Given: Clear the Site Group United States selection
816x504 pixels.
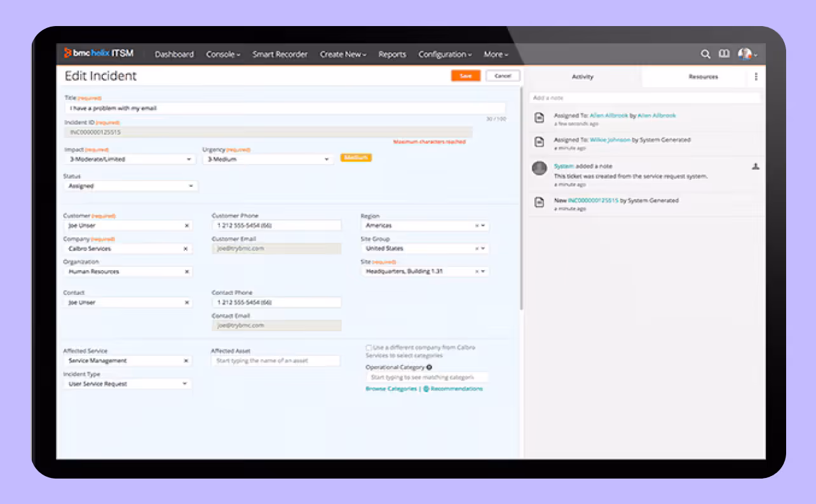Looking at the screenshot, I should tap(477, 249).
